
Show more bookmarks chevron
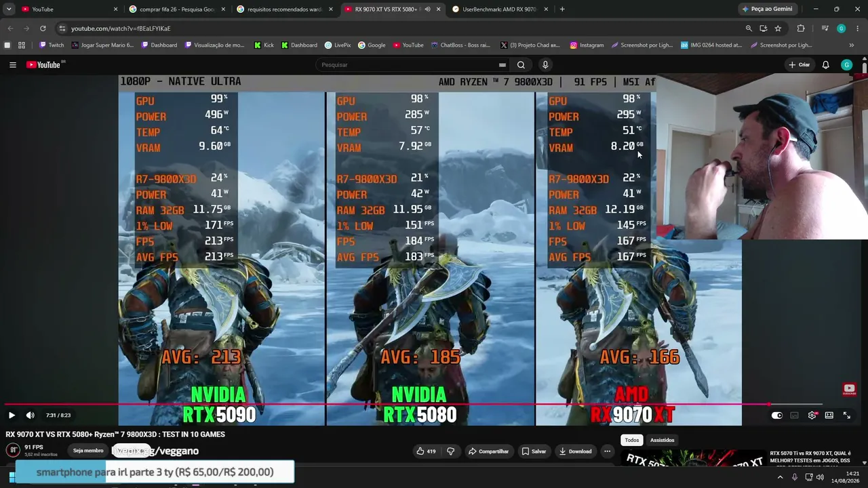tap(852, 45)
